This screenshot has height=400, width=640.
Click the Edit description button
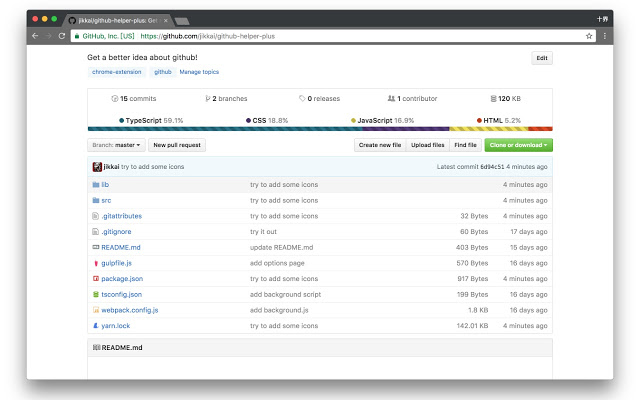pos(542,58)
